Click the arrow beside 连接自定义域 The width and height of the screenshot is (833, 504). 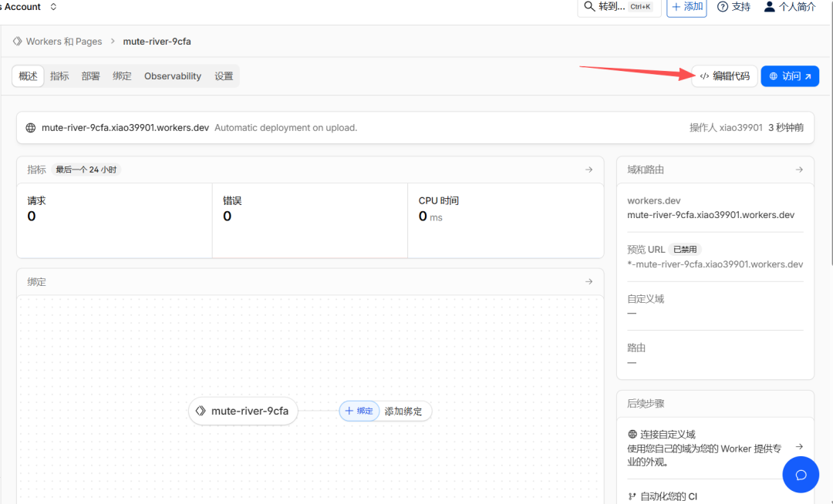click(x=799, y=447)
